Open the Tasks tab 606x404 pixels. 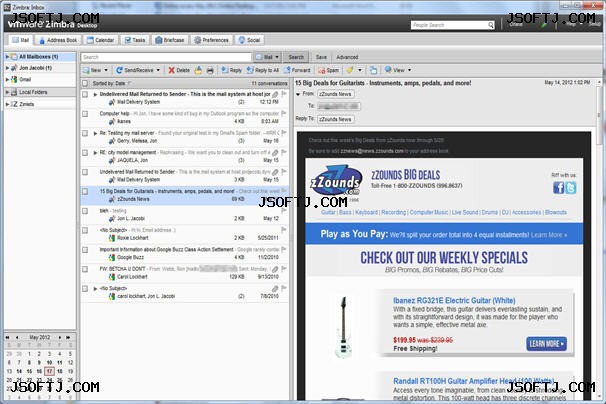(134, 40)
